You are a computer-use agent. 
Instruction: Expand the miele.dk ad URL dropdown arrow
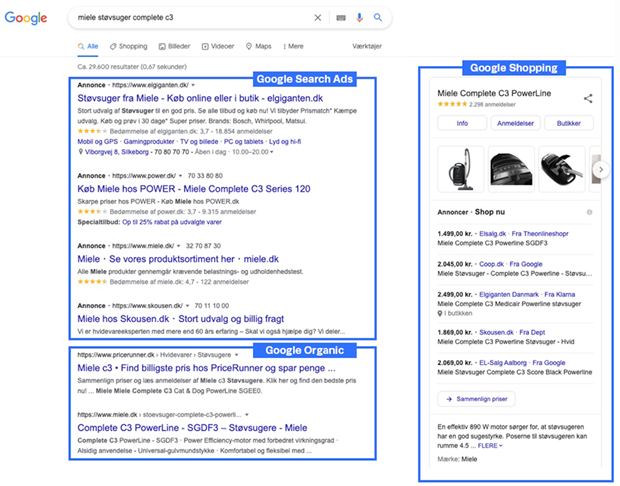click(x=178, y=246)
